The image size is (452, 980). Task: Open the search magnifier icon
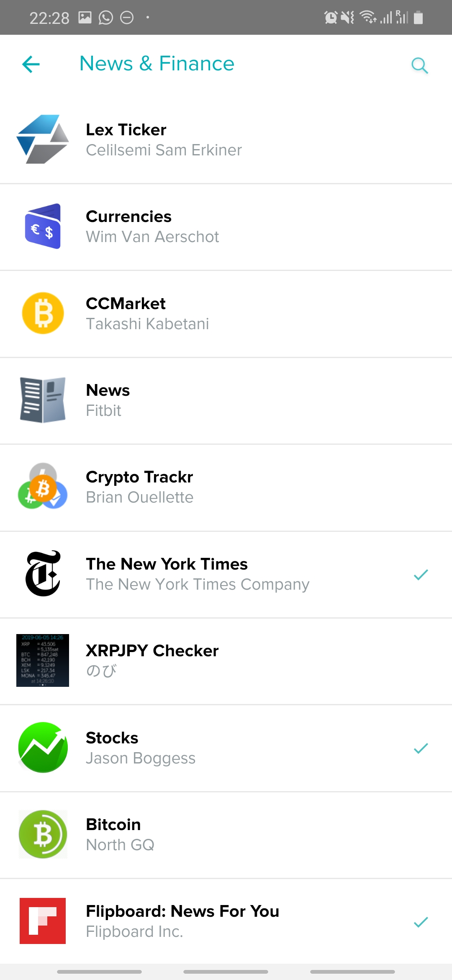419,65
